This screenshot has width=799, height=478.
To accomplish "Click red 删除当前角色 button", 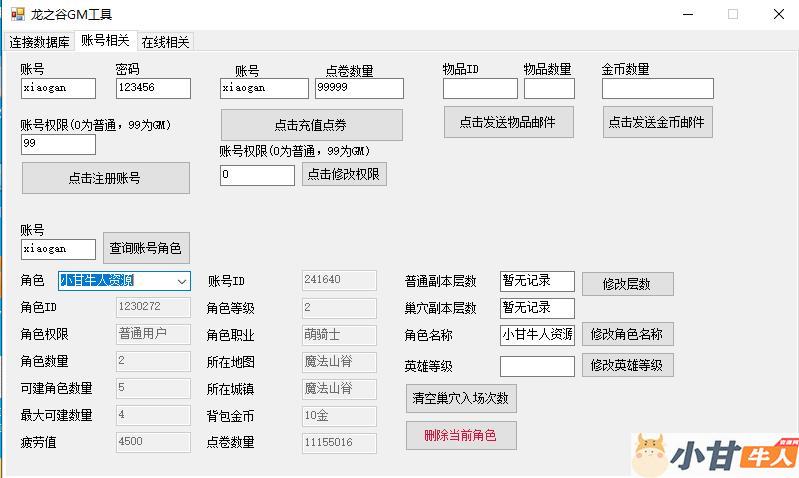I will (460, 435).
